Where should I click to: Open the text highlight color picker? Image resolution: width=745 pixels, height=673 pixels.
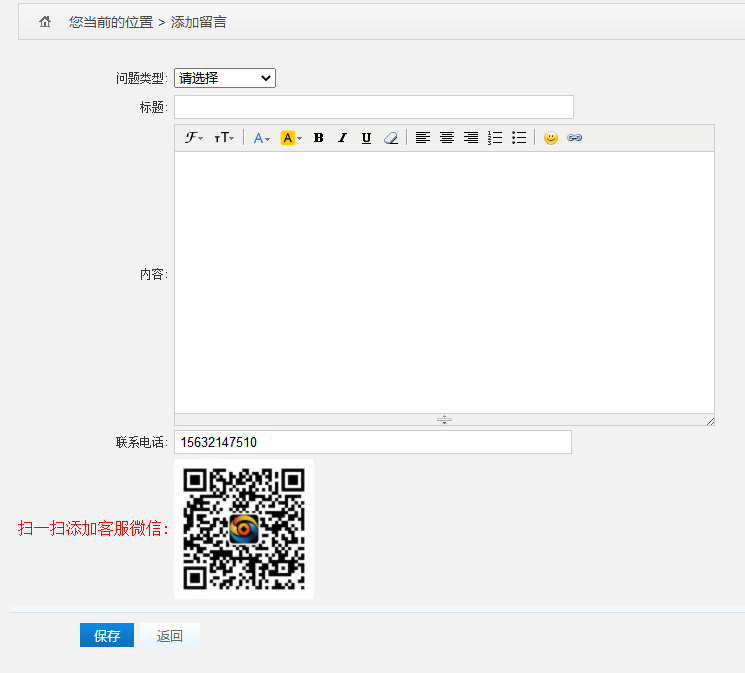[x=291, y=138]
